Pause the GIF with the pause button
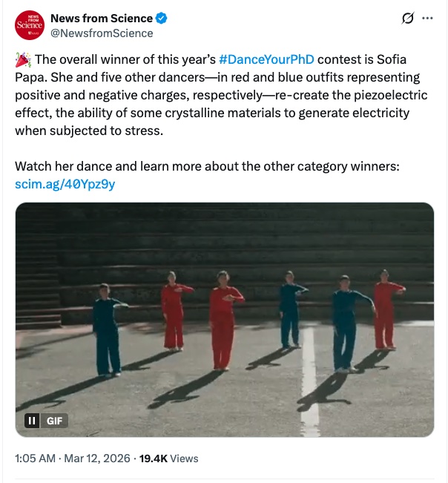The width and height of the screenshot is (448, 483). point(32,421)
